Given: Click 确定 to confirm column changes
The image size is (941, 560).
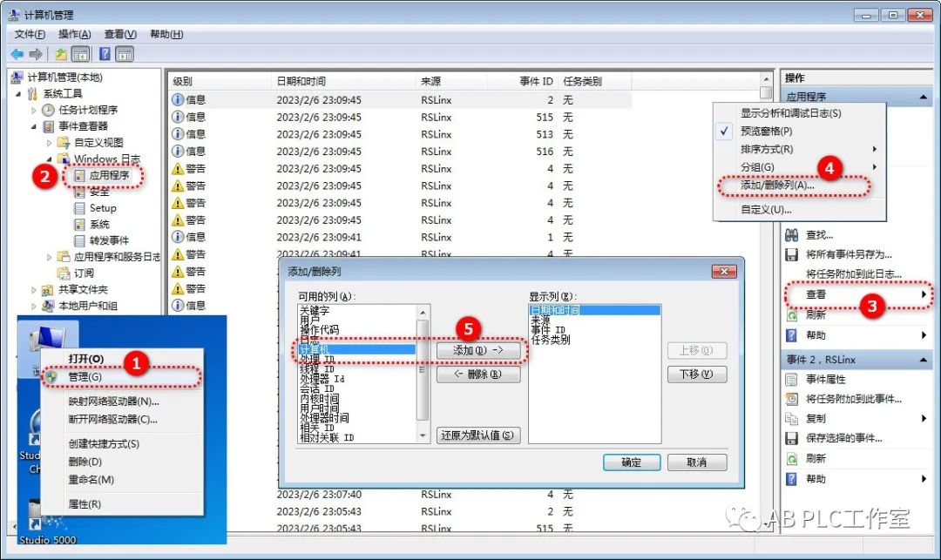Looking at the screenshot, I should [630, 462].
